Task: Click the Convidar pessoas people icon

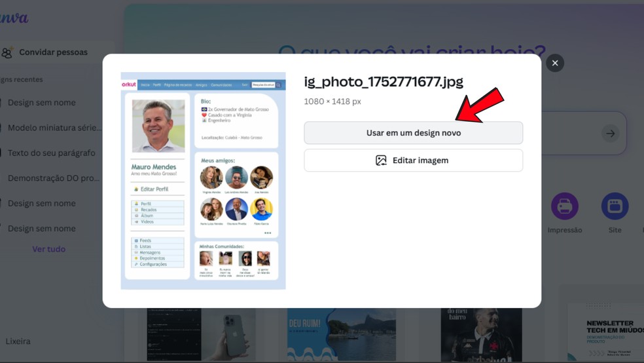Action: pos(7,52)
